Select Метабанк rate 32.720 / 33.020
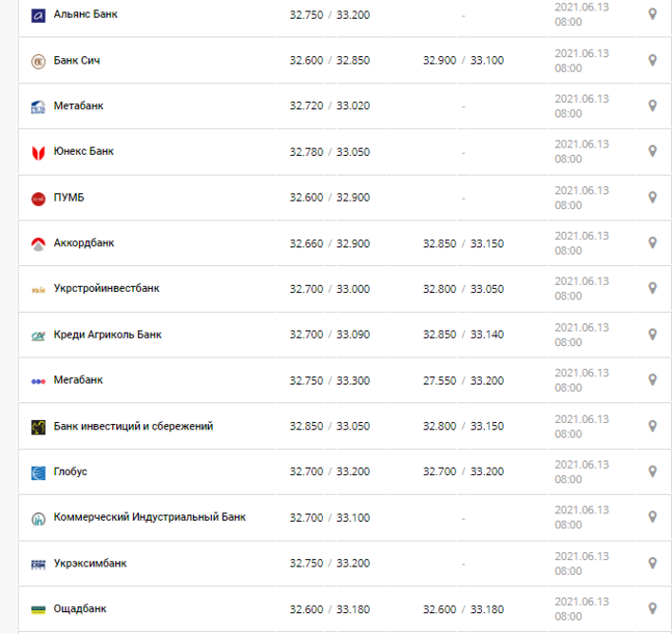The height and width of the screenshot is (634, 672). click(x=330, y=106)
